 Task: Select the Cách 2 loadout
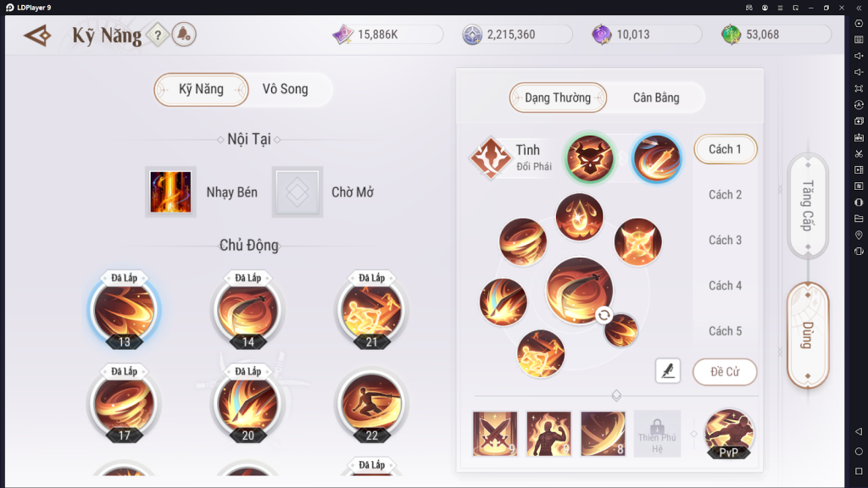tap(725, 195)
